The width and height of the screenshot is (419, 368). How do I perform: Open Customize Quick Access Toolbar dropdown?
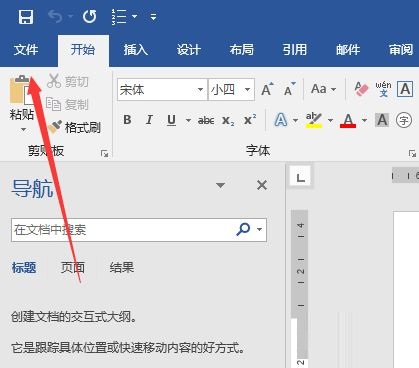pos(153,17)
